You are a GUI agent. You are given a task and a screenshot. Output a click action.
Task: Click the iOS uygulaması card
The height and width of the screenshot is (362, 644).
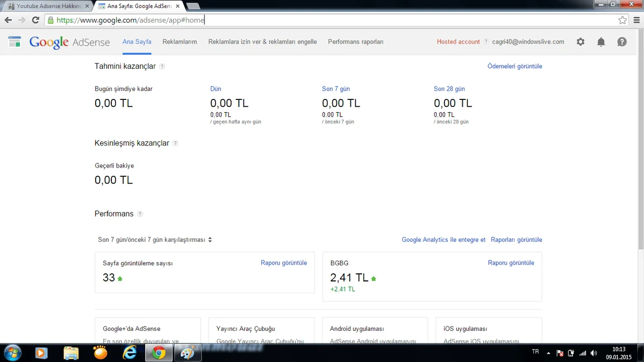(x=489, y=330)
